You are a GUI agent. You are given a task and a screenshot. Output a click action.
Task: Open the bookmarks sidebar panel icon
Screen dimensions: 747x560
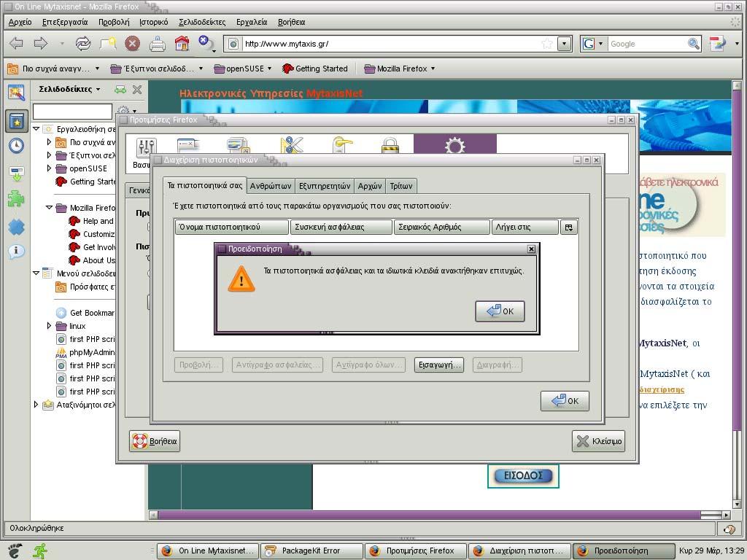(x=17, y=122)
